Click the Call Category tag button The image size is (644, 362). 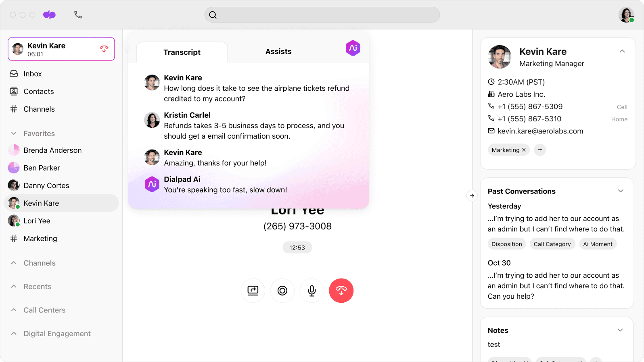coord(552,244)
